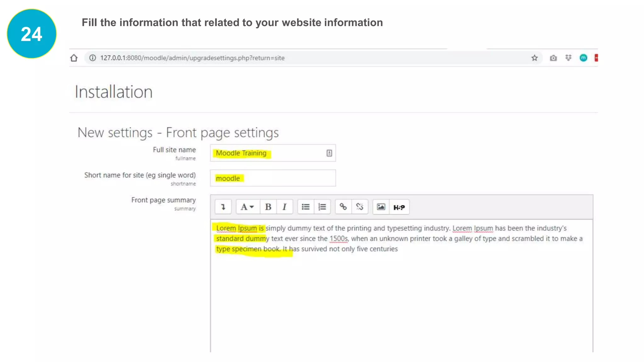Open the paragraph styles dropdown
This screenshot has height=362, width=644.
tap(248, 207)
